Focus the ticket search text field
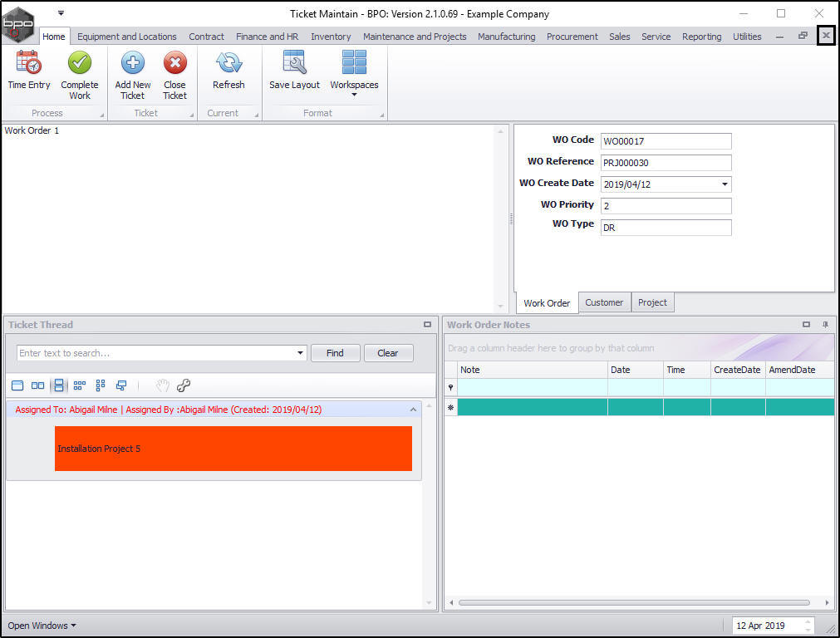 pyautogui.click(x=156, y=353)
